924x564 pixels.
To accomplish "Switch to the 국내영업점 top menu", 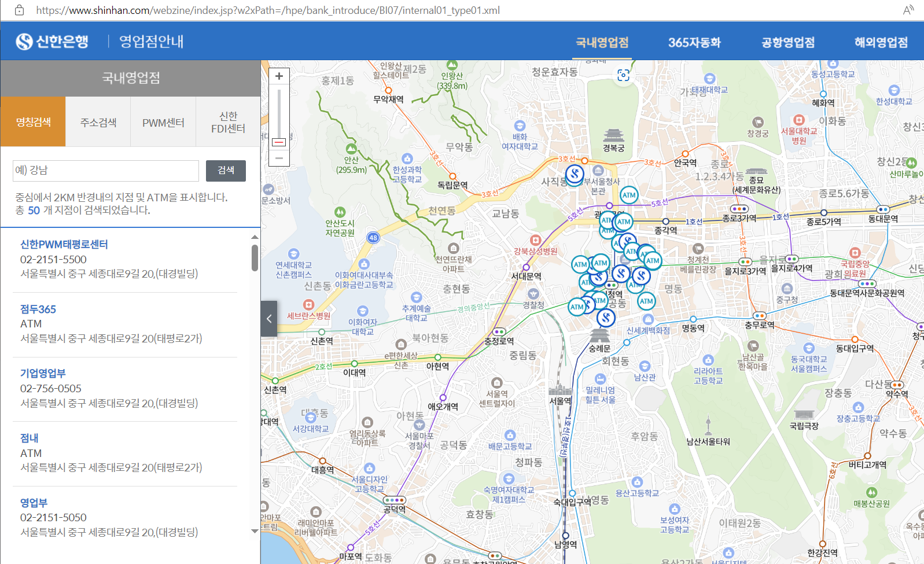I will click(602, 42).
